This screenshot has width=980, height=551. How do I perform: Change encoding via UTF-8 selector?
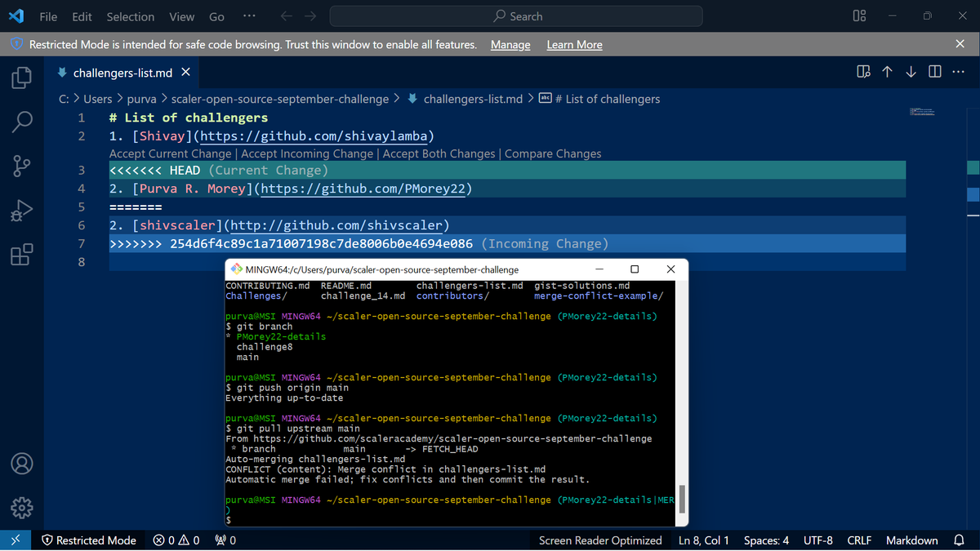[817, 540]
